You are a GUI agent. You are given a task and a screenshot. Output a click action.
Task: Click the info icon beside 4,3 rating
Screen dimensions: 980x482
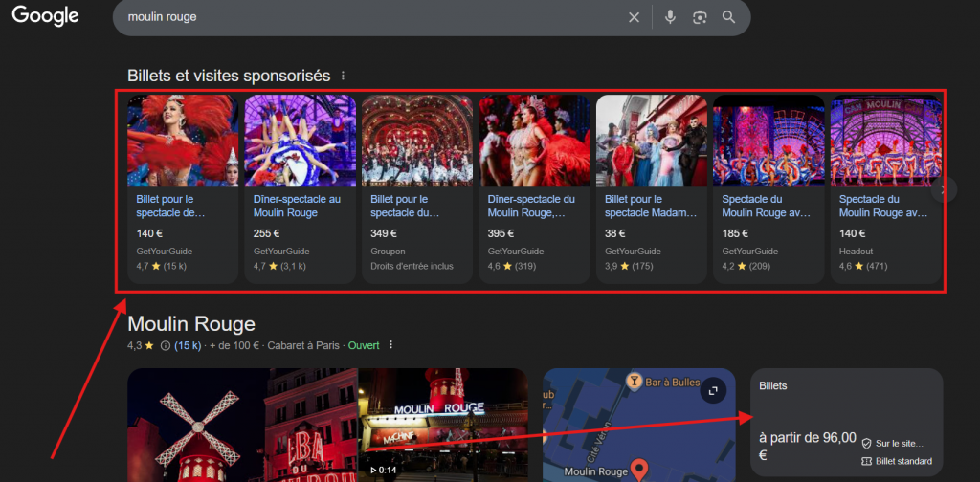point(165,345)
